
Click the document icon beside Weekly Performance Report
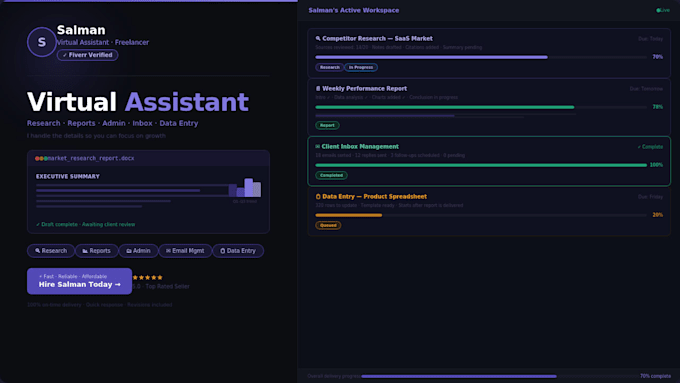[x=318, y=88]
